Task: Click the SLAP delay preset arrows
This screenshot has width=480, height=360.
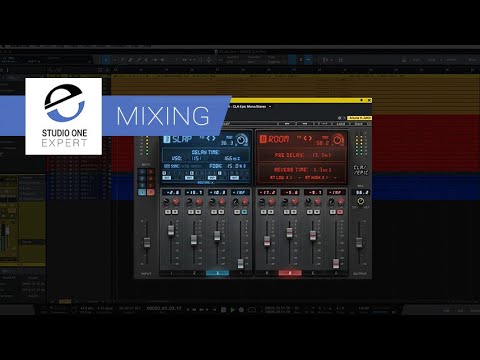Action: [x=211, y=138]
